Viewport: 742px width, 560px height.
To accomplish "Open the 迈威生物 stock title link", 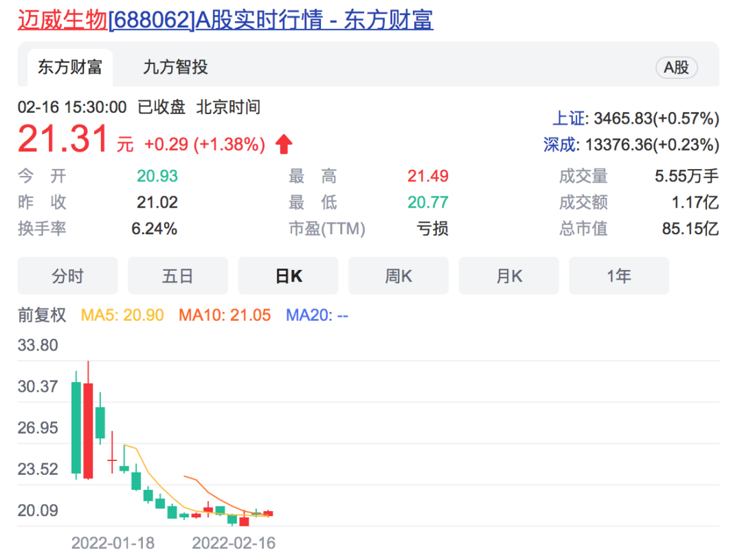I will pyautogui.click(x=225, y=20).
